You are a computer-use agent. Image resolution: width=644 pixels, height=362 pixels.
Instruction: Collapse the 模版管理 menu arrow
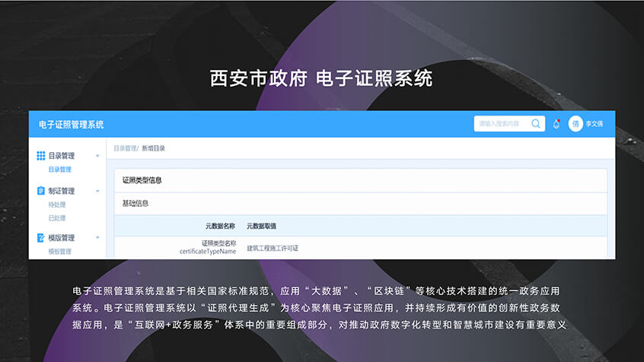point(97,238)
